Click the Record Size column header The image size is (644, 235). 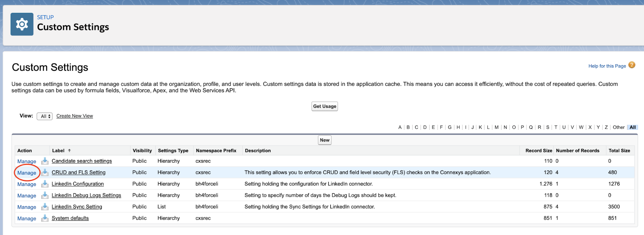tap(539, 150)
